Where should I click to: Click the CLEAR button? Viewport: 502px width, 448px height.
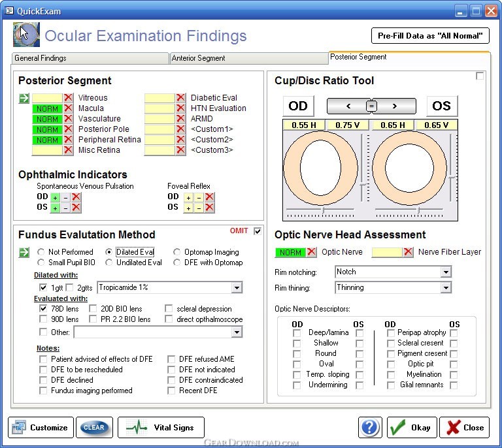point(94,427)
